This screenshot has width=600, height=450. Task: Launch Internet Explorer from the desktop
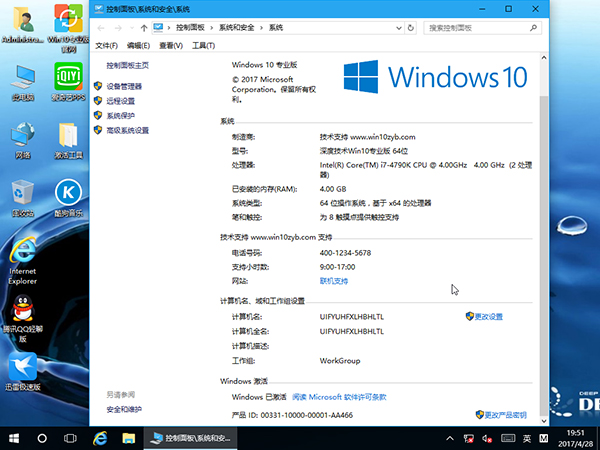[22, 252]
